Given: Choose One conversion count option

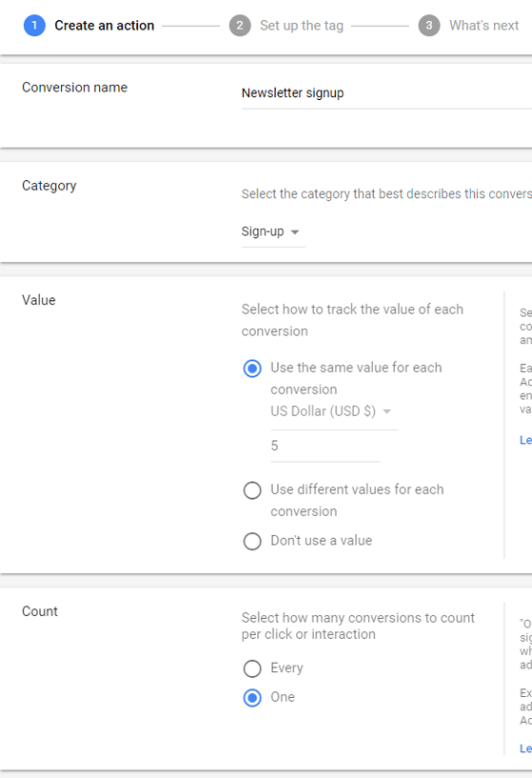Looking at the screenshot, I should click(x=252, y=698).
